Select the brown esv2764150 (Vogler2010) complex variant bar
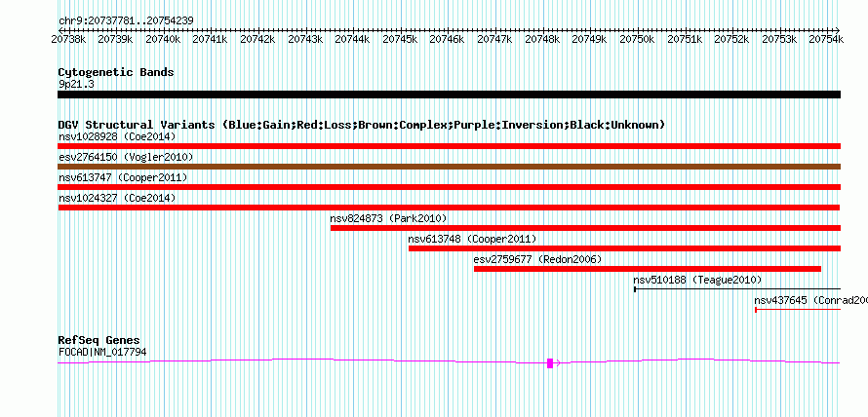The height and width of the screenshot is (417, 868). tap(449, 167)
